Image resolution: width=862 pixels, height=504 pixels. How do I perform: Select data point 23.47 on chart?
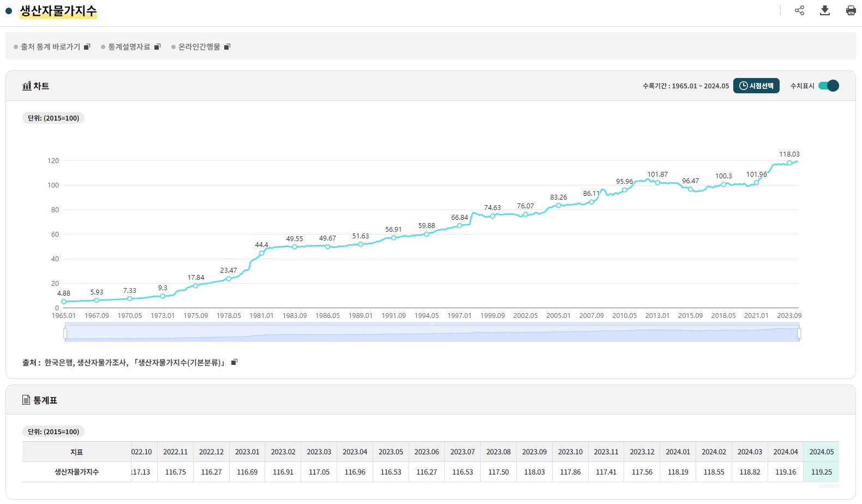click(x=229, y=279)
